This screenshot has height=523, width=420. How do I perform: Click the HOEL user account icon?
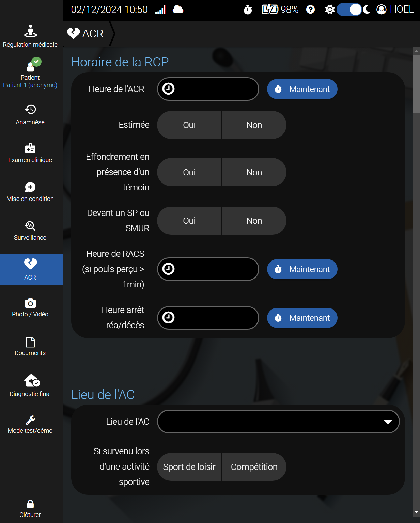pyautogui.click(x=382, y=10)
